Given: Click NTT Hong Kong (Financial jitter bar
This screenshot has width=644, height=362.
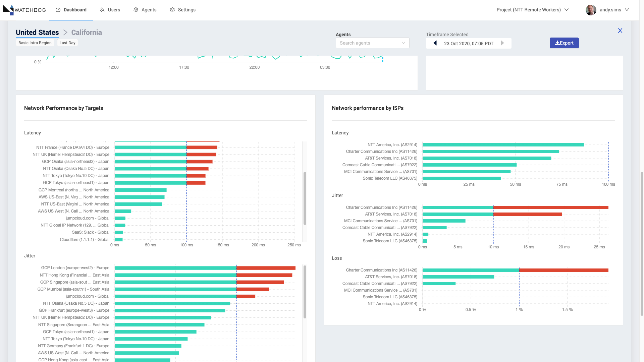Looking at the screenshot, I should pos(204,275).
